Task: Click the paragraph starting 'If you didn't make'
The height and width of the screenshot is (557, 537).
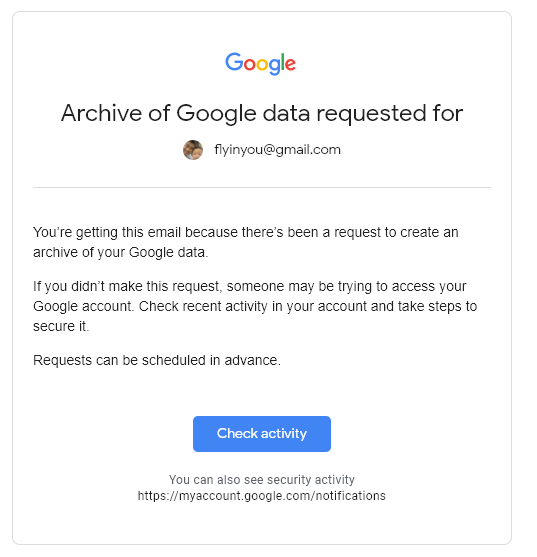Action: (x=255, y=306)
